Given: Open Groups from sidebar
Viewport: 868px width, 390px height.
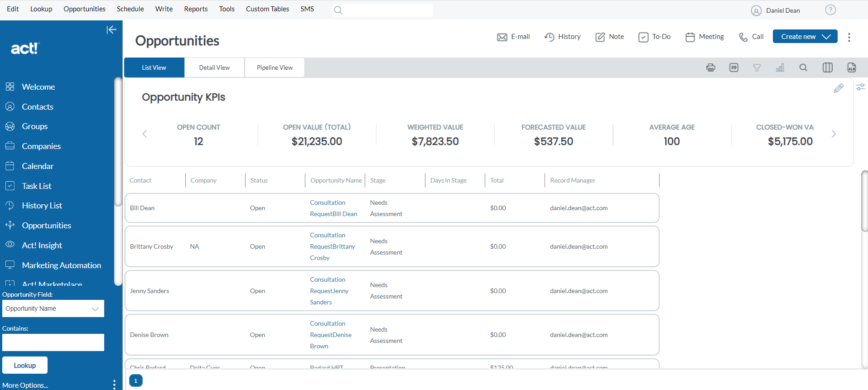Looking at the screenshot, I should (x=34, y=126).
